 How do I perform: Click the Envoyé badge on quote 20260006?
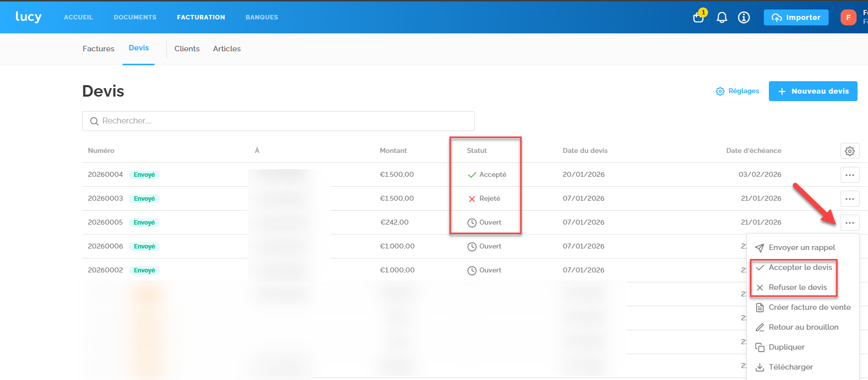coord(145,247)
